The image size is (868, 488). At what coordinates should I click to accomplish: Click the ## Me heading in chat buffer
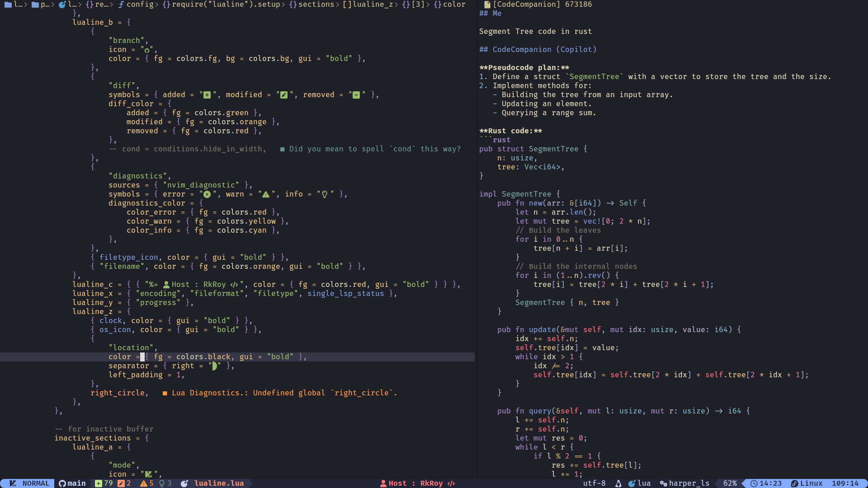[x=491, y=14]
